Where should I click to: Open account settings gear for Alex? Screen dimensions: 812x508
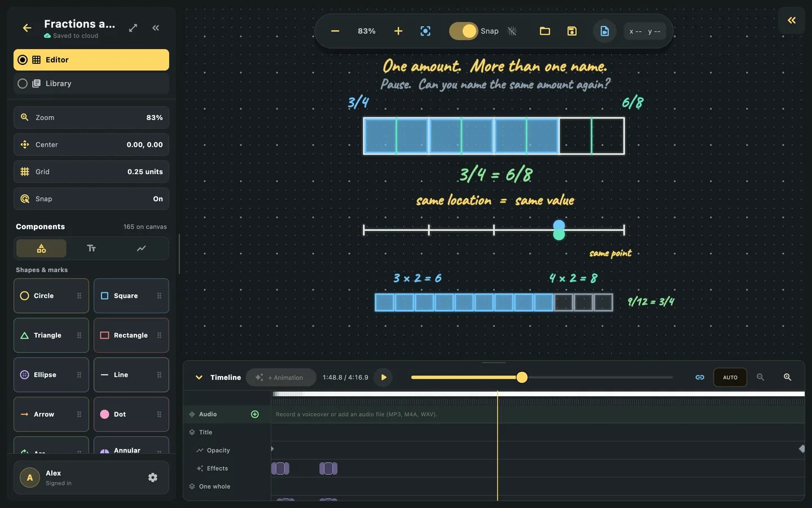pos(153,478)
